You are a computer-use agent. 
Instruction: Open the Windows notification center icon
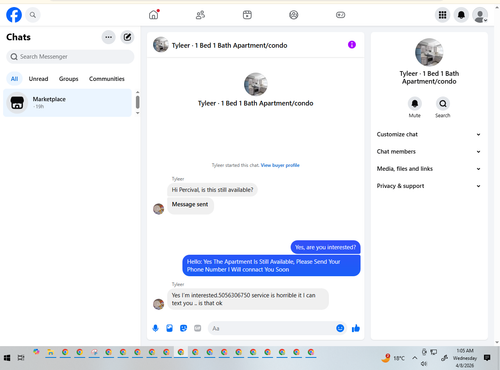point(487,358)
